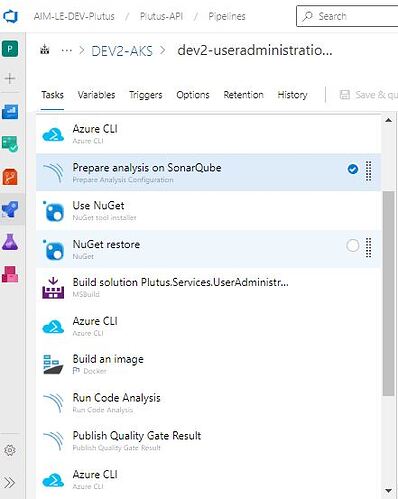Click Use NuGet task icon
398x499 pixels.
(x=53, y=211)
